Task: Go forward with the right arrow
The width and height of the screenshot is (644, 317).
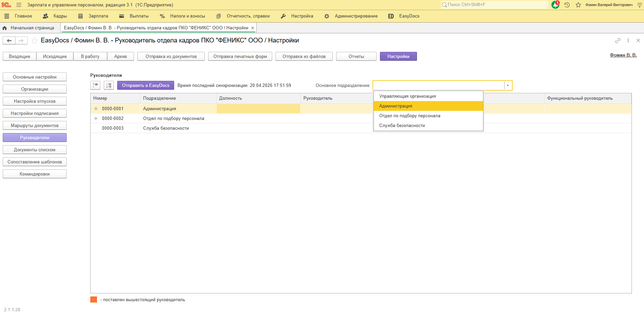Action: pos(21,40)
